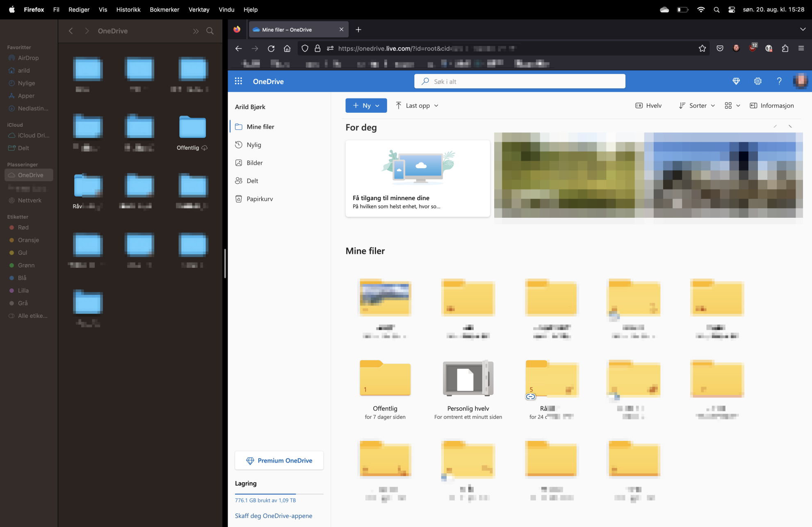Open the Bokmerker menu
Image resolution: width=812 pixels, height=527 pixels.
pos(164,9)
